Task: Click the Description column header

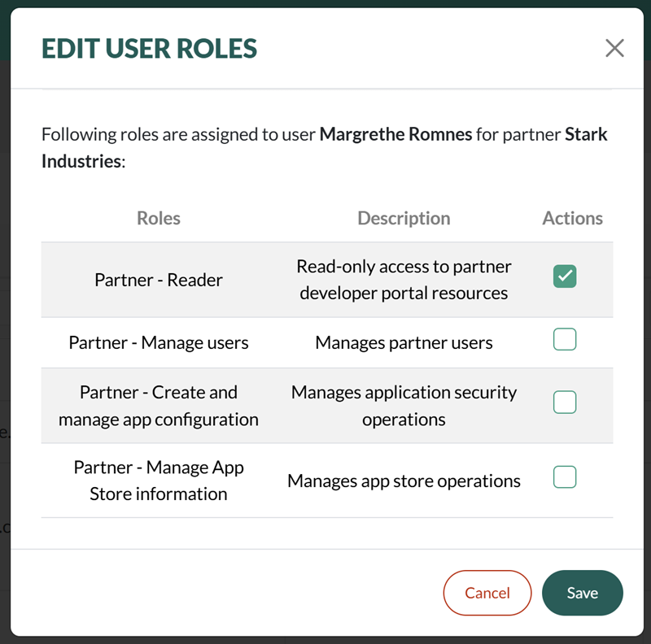Action: [x=404, y=218]
